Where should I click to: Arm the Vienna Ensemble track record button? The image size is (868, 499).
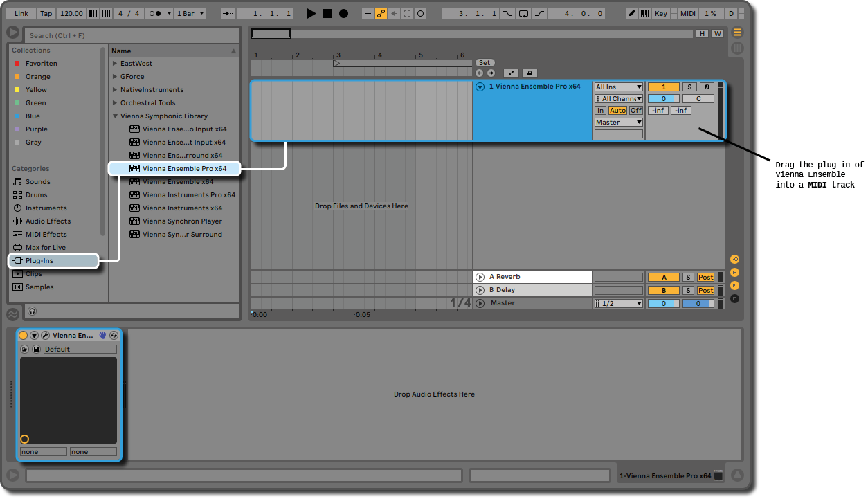707,87
